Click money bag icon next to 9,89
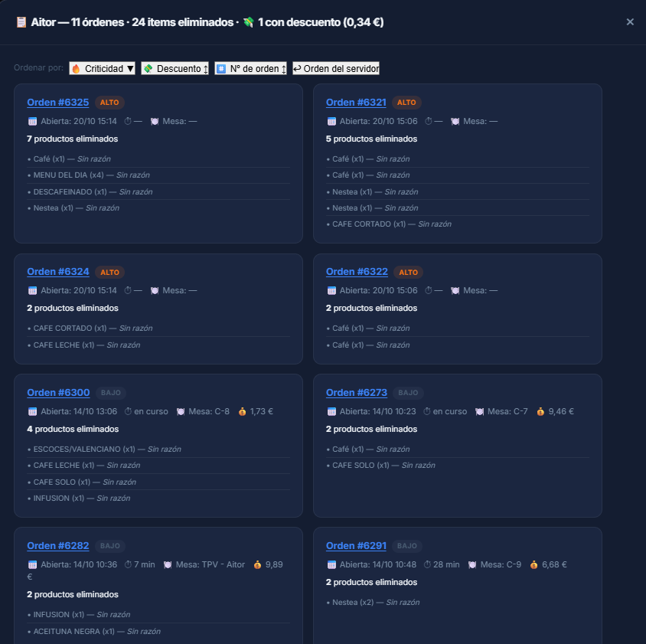Screen dimensions: 646x644 click(257, 565)
